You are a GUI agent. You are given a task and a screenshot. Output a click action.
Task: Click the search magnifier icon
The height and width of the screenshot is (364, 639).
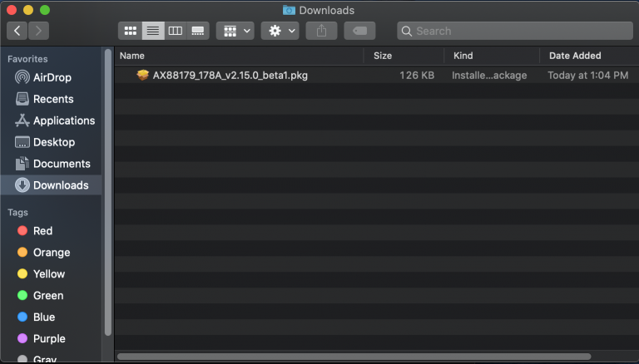point(406,31)
